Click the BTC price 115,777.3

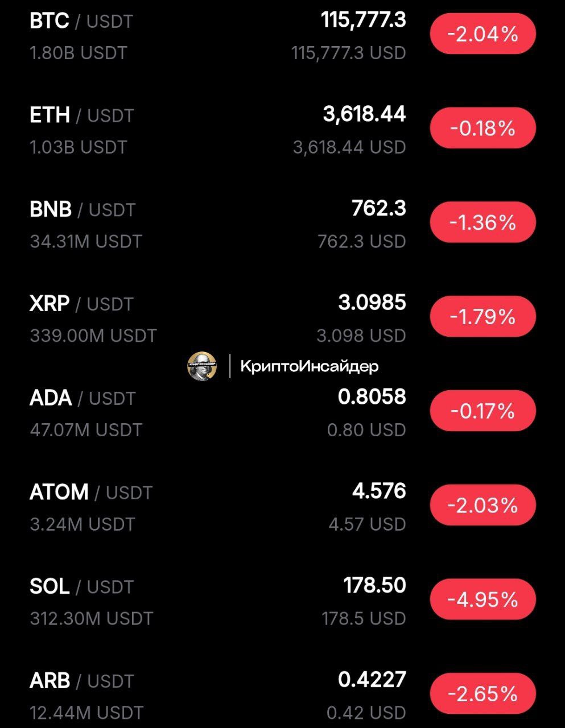364,20
